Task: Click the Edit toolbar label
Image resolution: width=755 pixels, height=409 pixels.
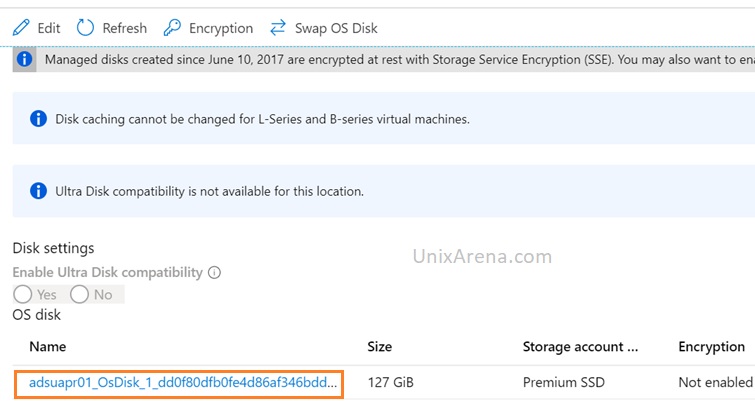Action: click(49, 28)
